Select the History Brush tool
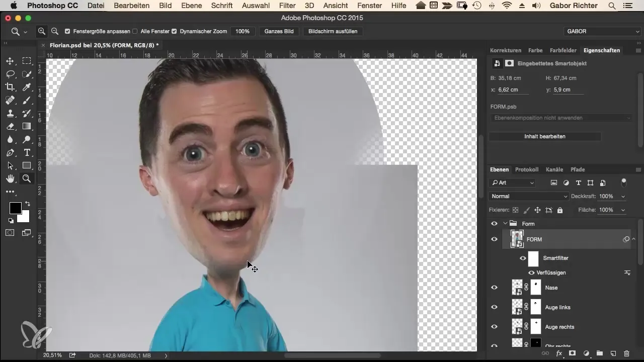 (x=27, y=113)
